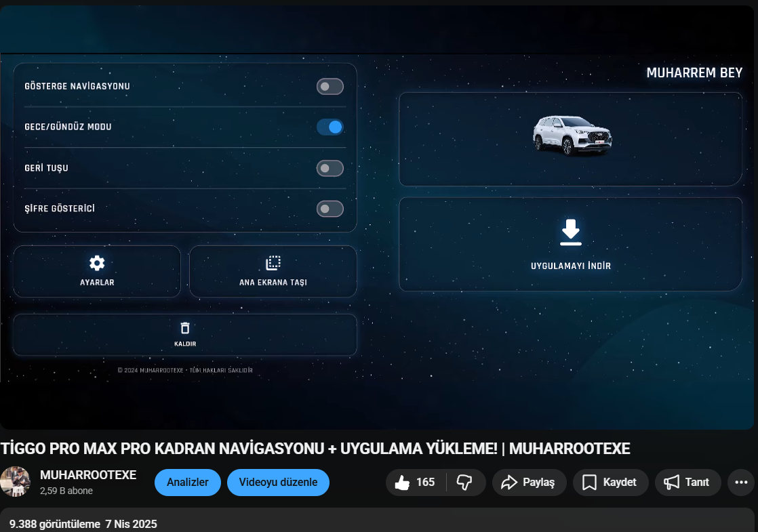This screenshot has height=532, width=758.
Task: Like the video with thumbs up
Action: point(415,483)
